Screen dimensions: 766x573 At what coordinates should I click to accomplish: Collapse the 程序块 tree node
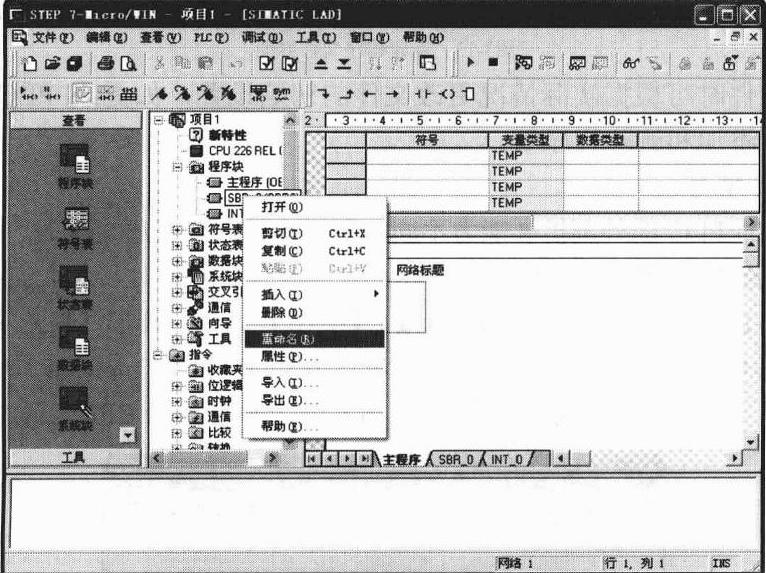pos(177,167)
